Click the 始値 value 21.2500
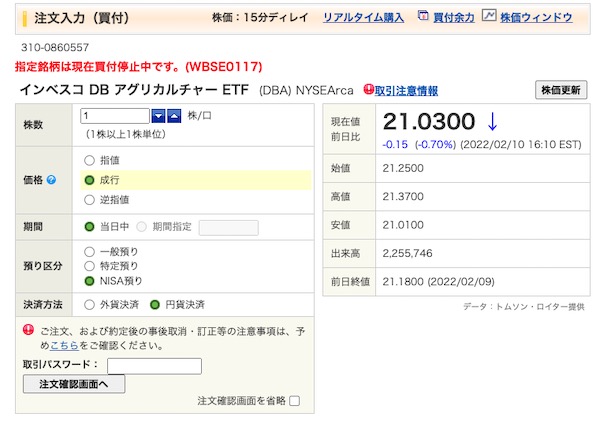The height and width of the screenshot is (432, 600). pos(403,168)
